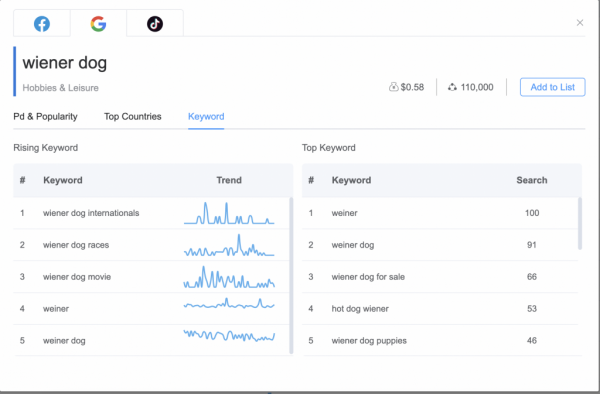Click search score 53 for hot dog wiener

[532, 309]
